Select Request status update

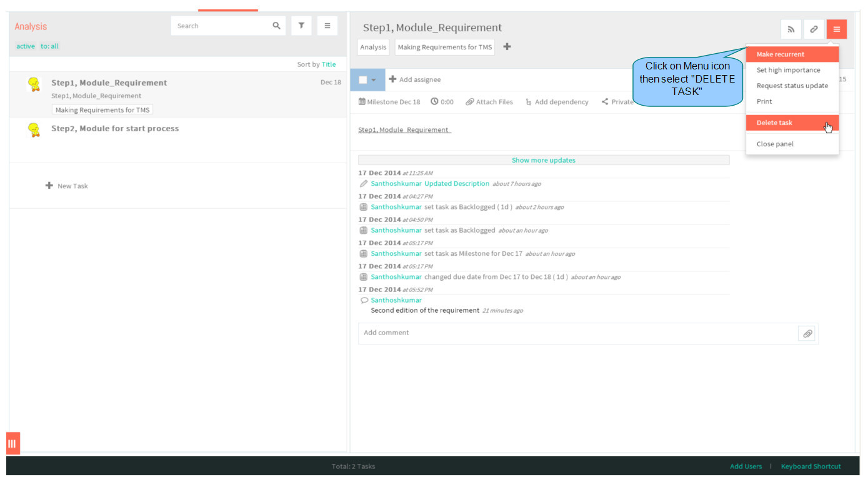click(792, 86)
